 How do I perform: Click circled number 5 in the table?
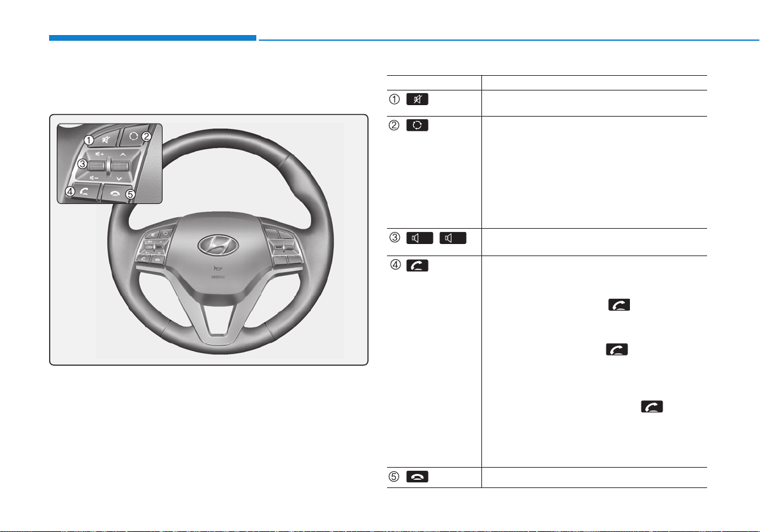(x=394, y=477)
